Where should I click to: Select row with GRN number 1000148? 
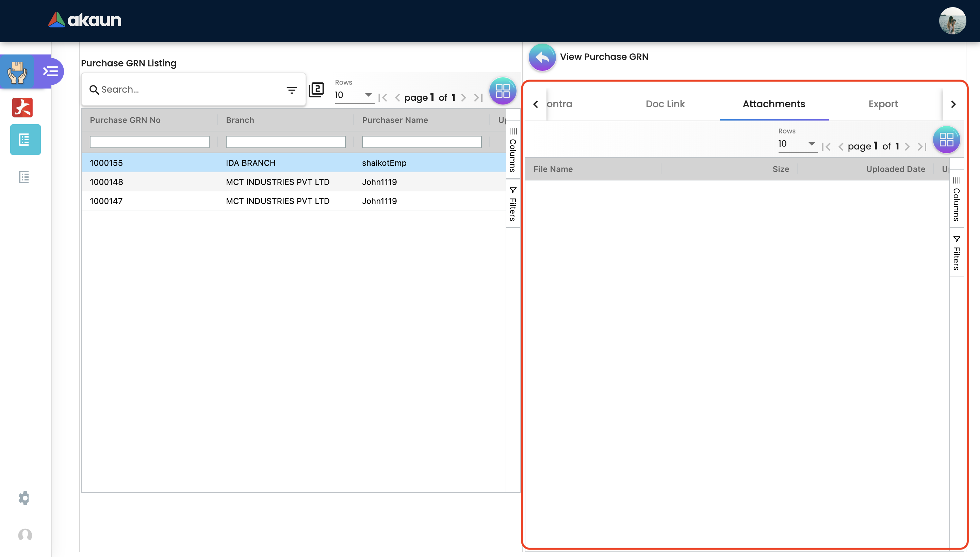click(106, 182)
